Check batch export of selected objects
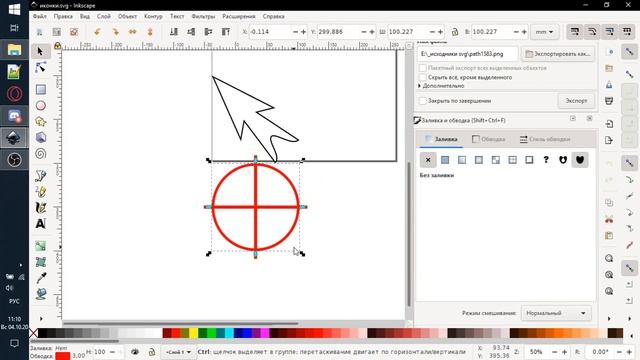 point(423,68)
